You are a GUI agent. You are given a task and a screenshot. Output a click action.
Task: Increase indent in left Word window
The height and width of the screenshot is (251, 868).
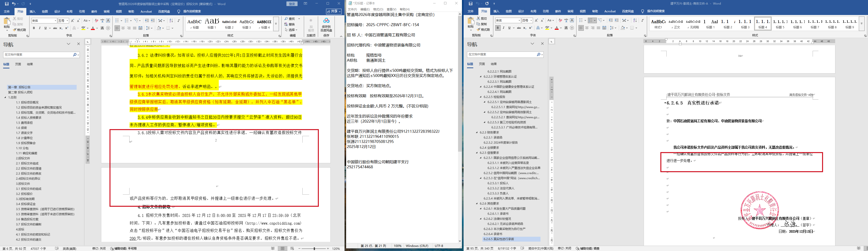pos(153,21)
